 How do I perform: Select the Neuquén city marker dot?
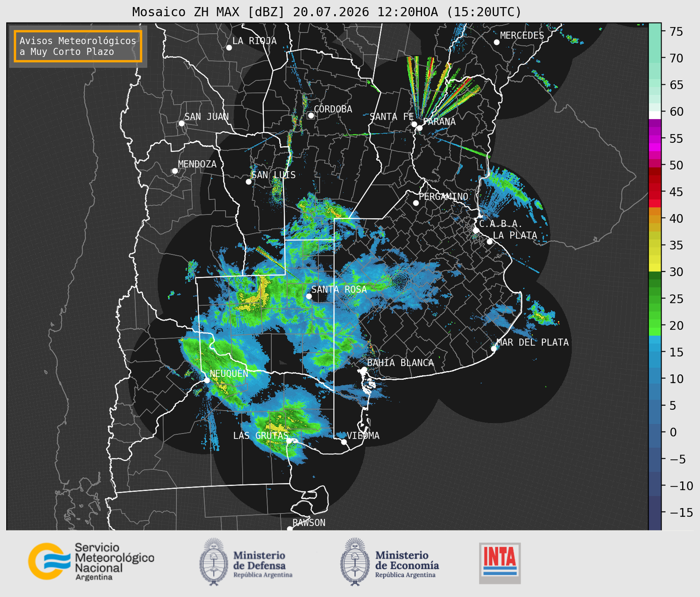coord(207,380)
